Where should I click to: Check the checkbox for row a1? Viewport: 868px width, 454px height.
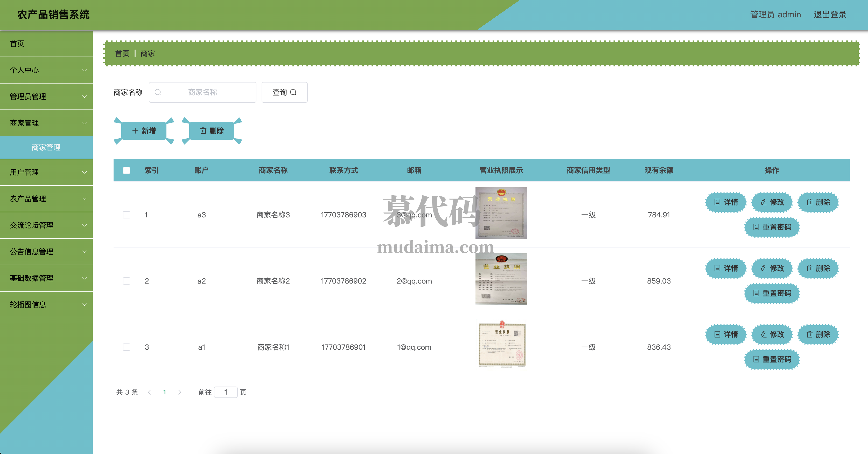tap(126, 347)
